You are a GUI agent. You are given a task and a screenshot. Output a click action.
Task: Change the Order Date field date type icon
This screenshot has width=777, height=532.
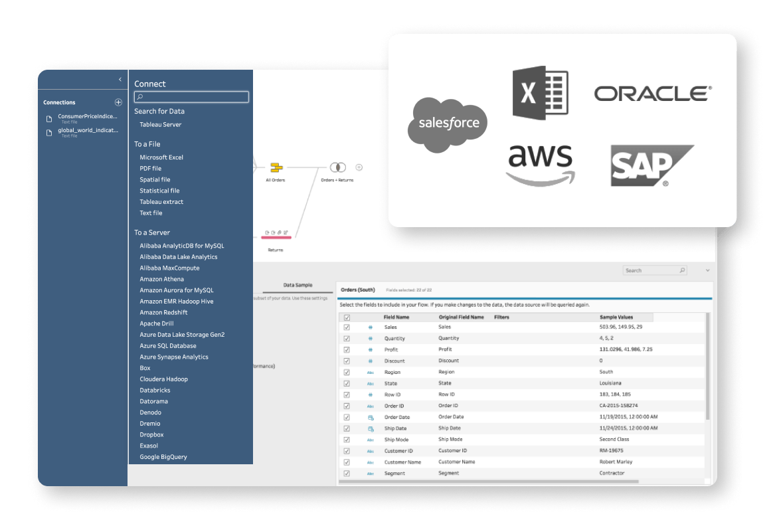370,418
